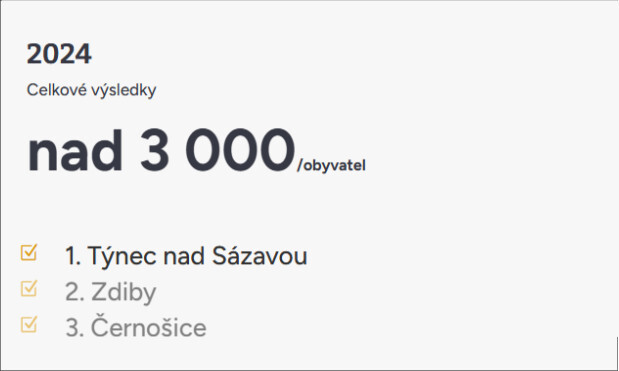Image resolution: width=619 pixels, height=371 pixels.
Task: Click the 2024 year heading
Action: (59, 54)
